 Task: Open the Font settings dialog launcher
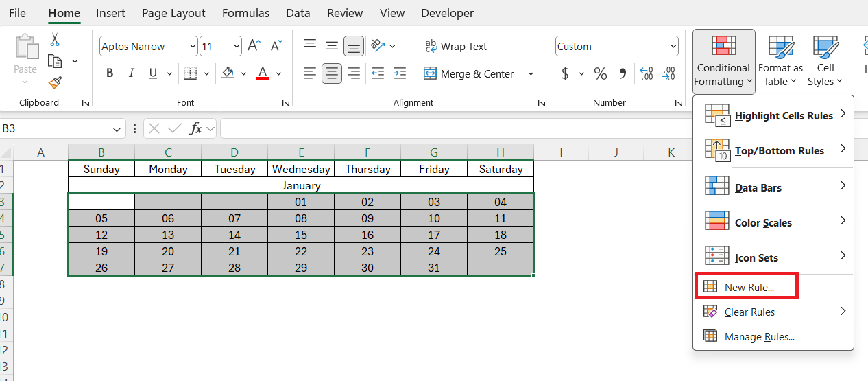point(286,103)
